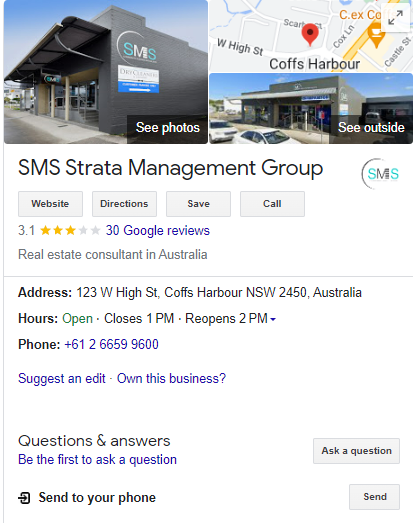Open the 30 Google reviews link

(x=158, y=230)
